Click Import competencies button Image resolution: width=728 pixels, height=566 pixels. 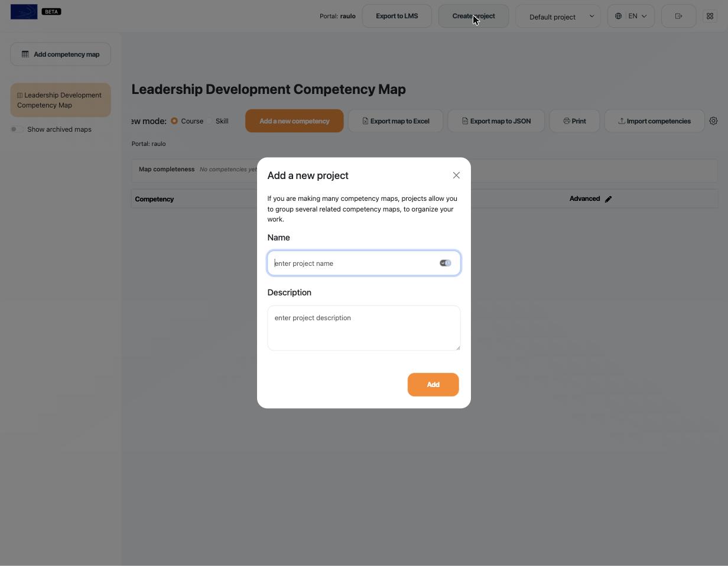point(654,121)
